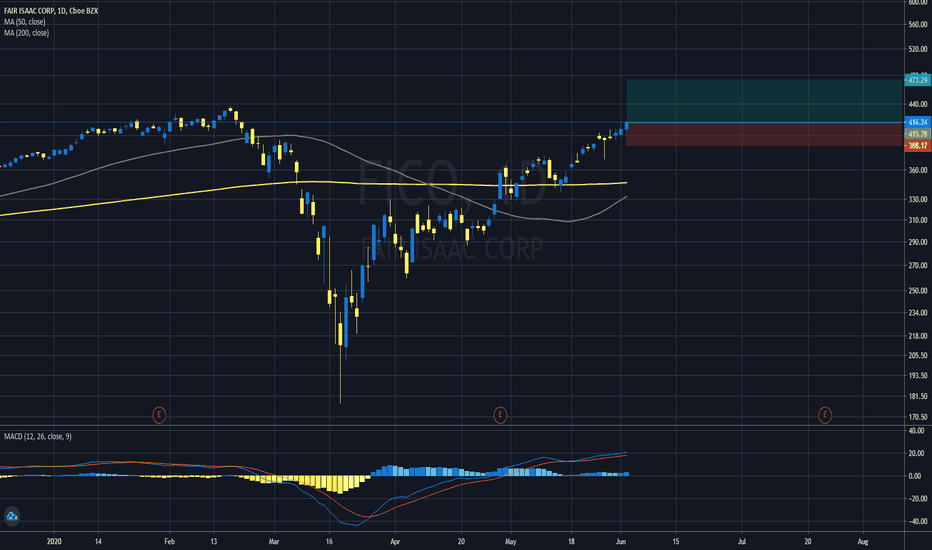The width and height of the screenshot is (932, 550).
Task: Click the 2020 label on time axis
Action: (54, 541)
